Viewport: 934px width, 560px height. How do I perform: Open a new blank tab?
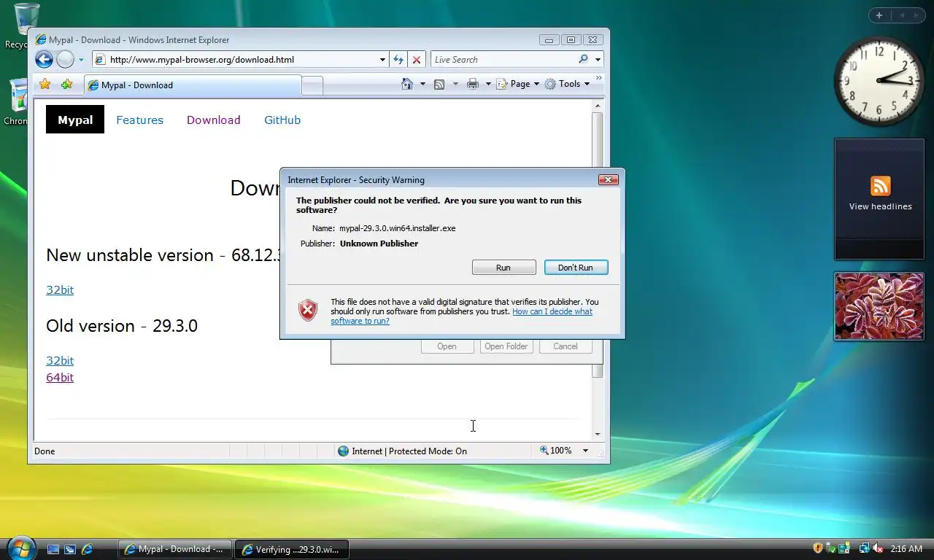(312, 86)
